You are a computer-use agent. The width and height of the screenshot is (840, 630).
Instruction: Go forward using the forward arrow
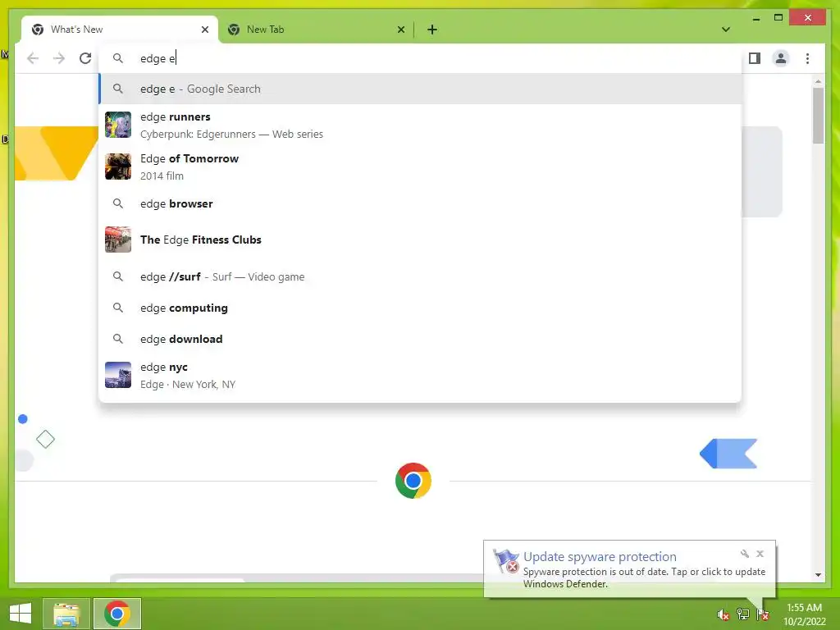tap(59, 58)
